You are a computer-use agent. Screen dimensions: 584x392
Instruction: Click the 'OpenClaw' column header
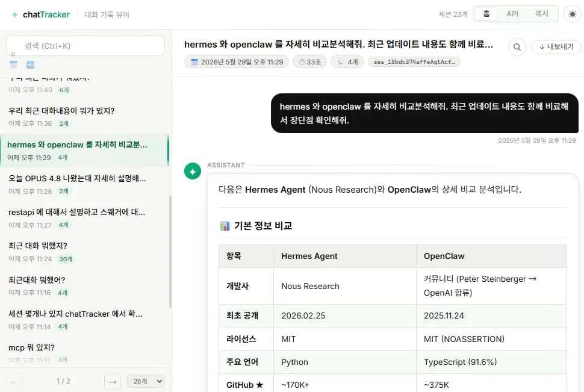[491, 257]
